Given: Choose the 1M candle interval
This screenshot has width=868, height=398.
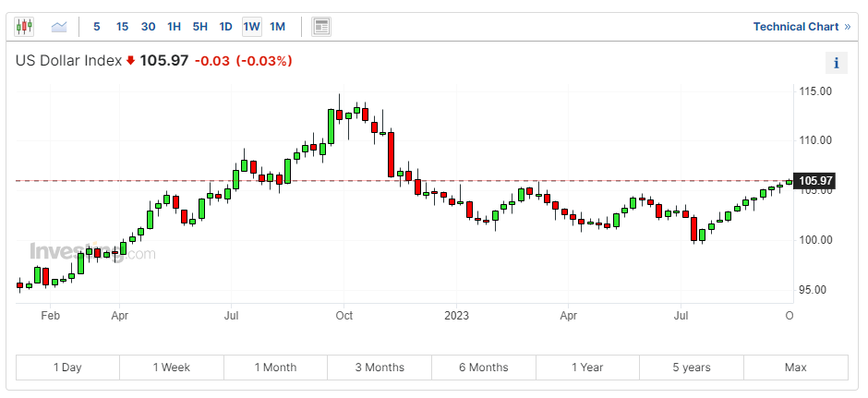Looking at the screenshot, I should 277,27.
